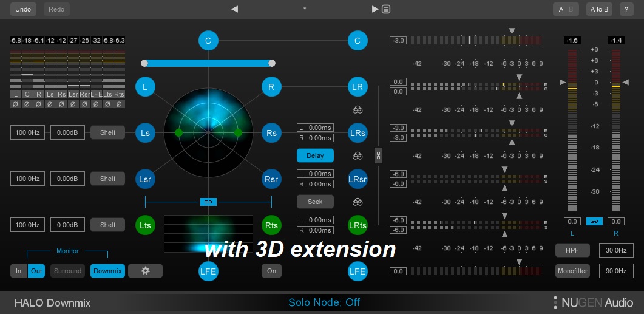This screenshot has width=644, height=314.
Task: Select the Rsr channel node
Action: point(271,179)
